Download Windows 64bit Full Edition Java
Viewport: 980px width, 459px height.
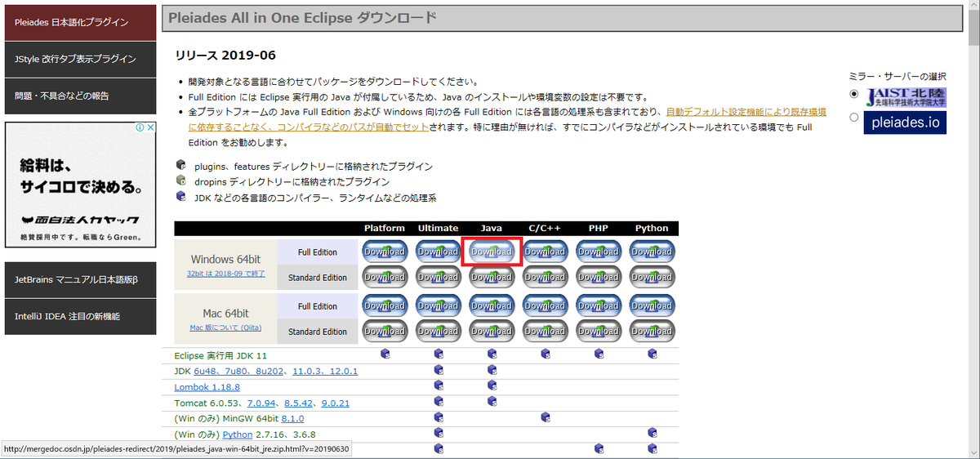pyautogui.click(x=492, y=252)
